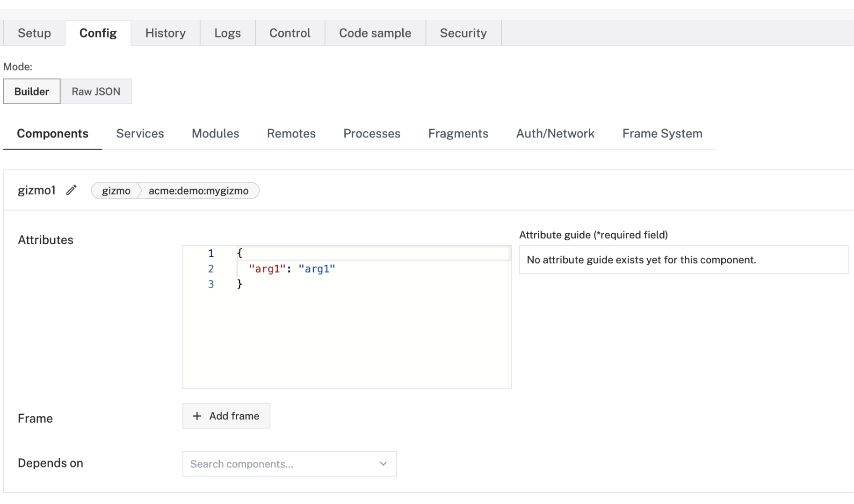Click the pencil icon to rename gizmo1
Viewport: 854px width, 504px height.
tap(71, 190)
